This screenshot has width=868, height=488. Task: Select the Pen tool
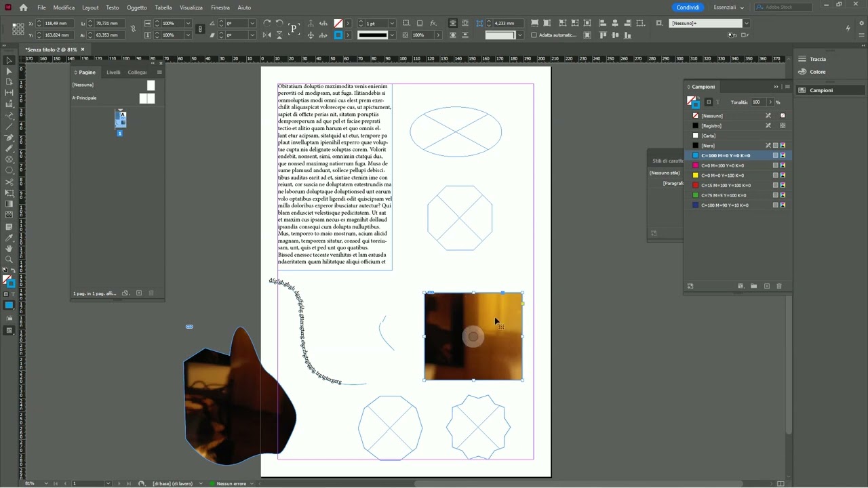(x=9, y=138)
